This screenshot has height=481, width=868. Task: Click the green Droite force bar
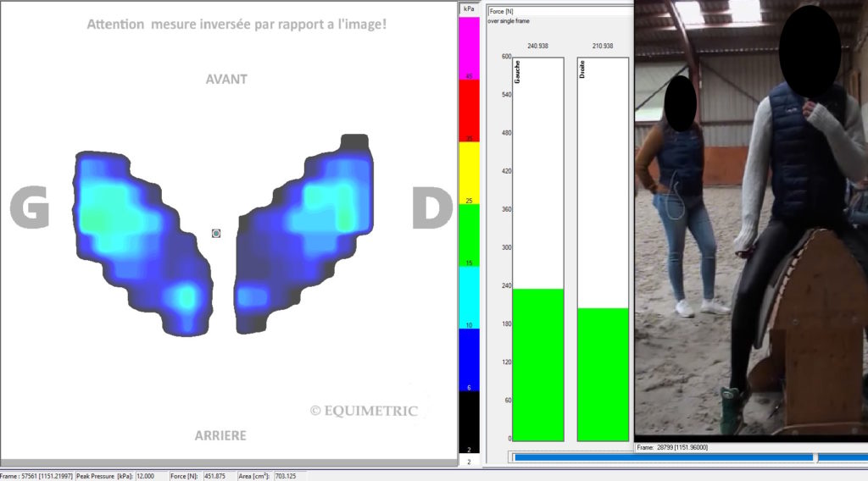[x=603, y=373]
